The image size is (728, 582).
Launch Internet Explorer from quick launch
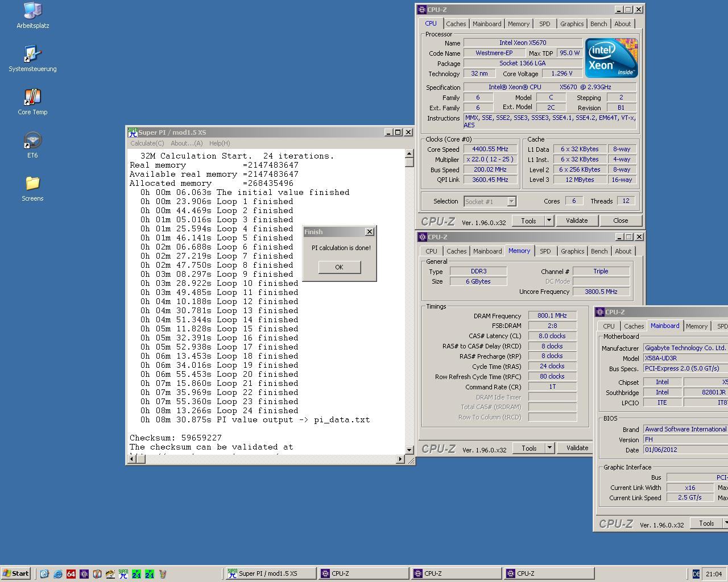click(x=57, y=574)
